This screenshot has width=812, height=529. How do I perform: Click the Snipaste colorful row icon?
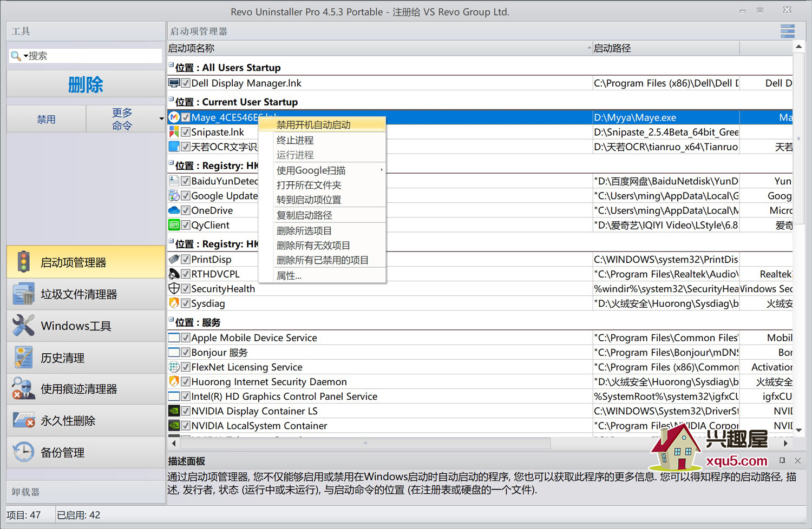tap(174, 132)
